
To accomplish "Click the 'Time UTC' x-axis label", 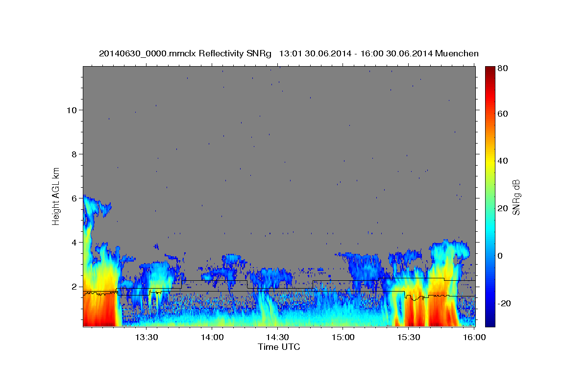I will click(x=279, y=347).
